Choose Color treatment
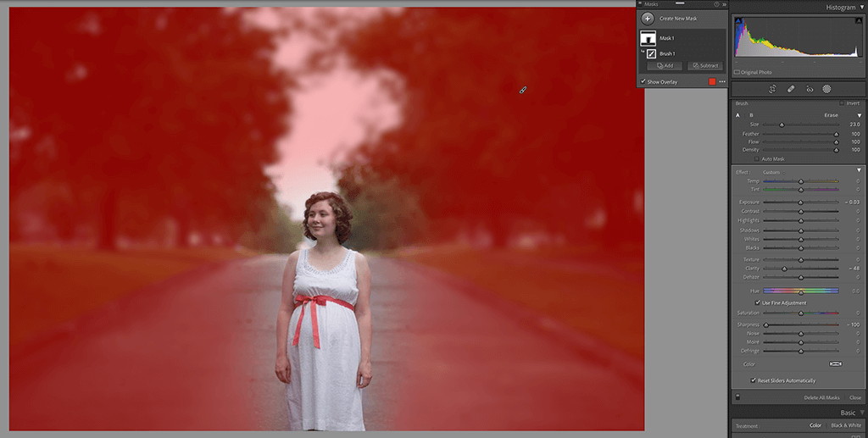 coord(815,426)
